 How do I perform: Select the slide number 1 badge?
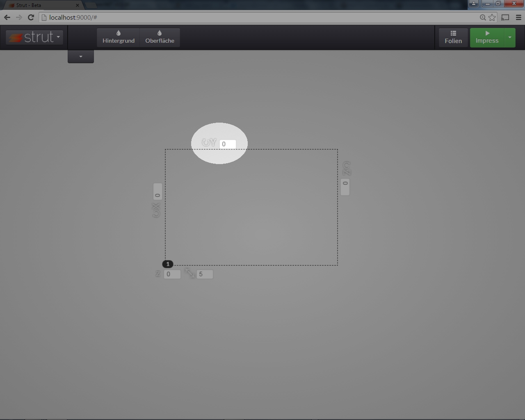[168, 264]
